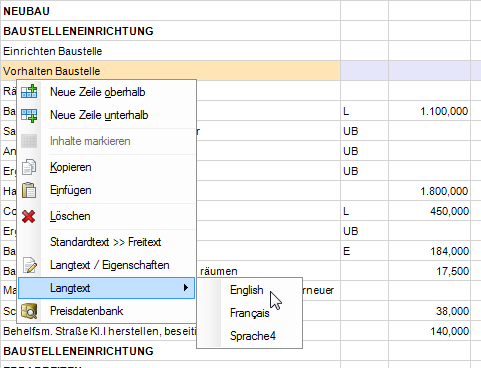Click the cell with value 140,000
Screen dimensions: 481x368
429,331
